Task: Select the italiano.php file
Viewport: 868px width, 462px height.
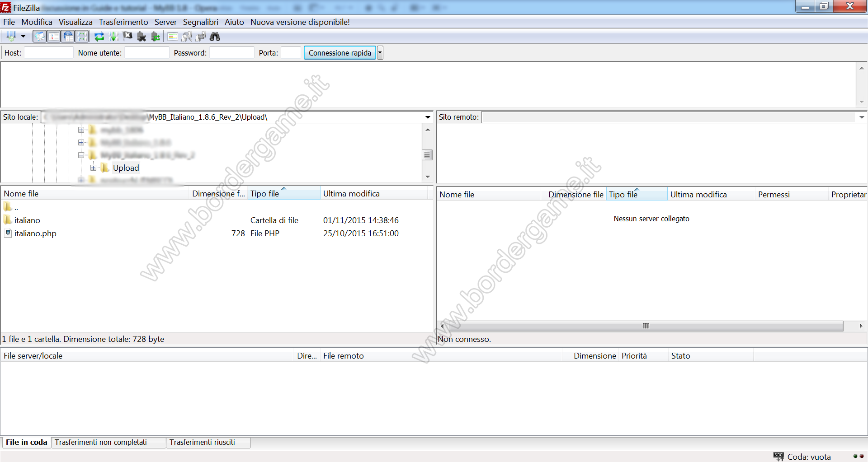Action: pos(35,233)
